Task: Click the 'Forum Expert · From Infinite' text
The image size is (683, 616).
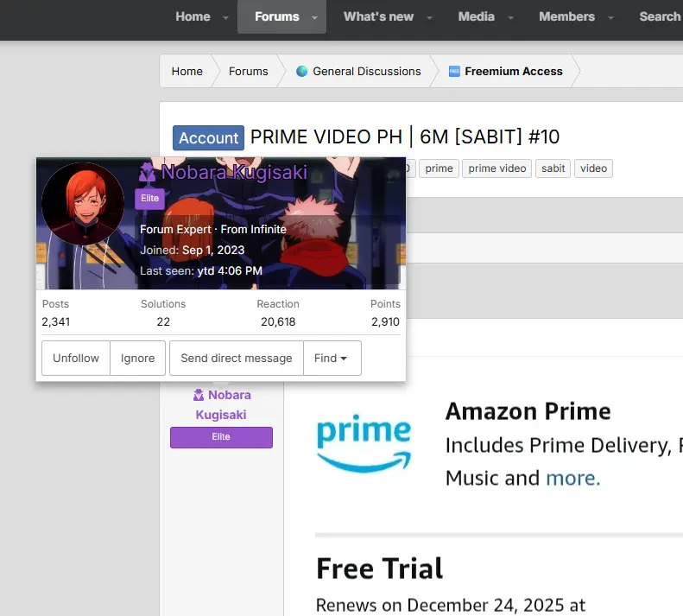Action: point(213,229)
